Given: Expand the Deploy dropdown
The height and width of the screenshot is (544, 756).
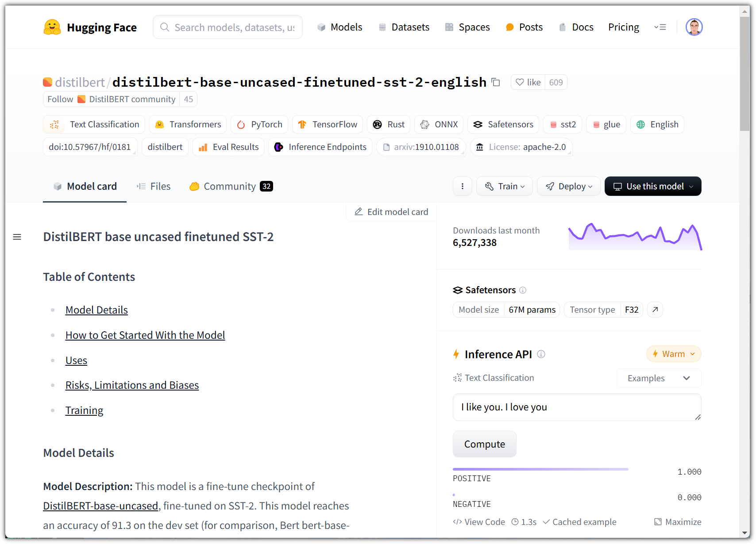Looking at the screenshot, I should (569, 186).
